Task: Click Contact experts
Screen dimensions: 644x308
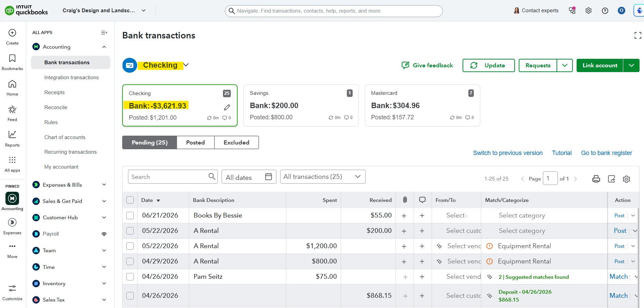Action: tap(536, 11)
